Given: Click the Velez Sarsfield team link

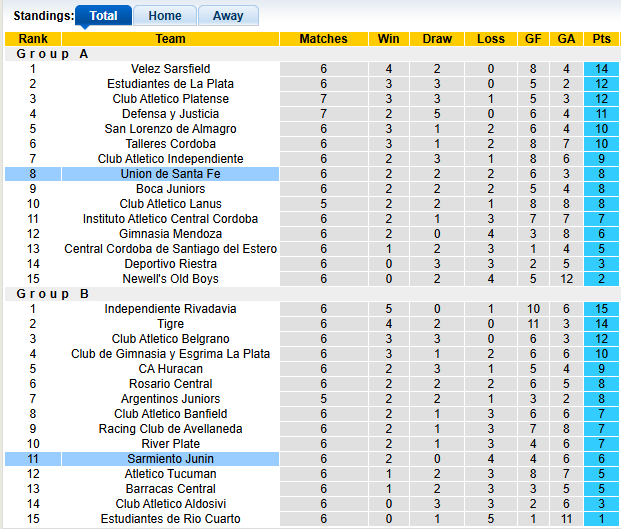Looking at the screenshot, I should tap(170, 69).
